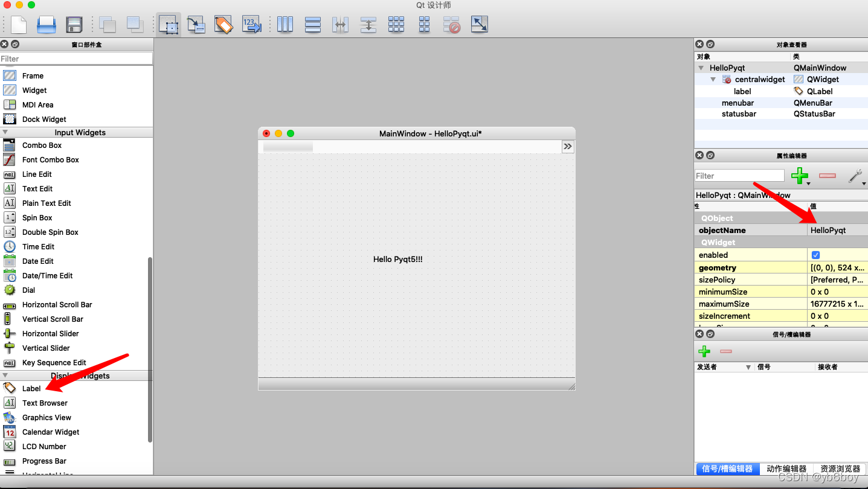The image size is (868, 489).
Task: Add a dynamic property with the plus icon
Action: click(800, 176)
